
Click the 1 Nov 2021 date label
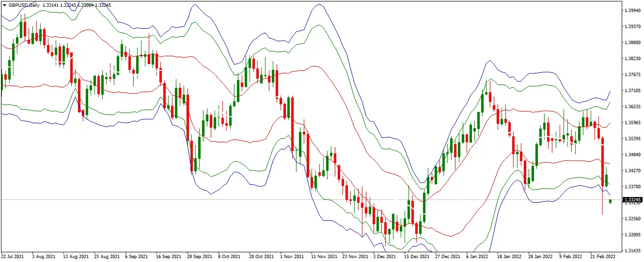(292, 256)
